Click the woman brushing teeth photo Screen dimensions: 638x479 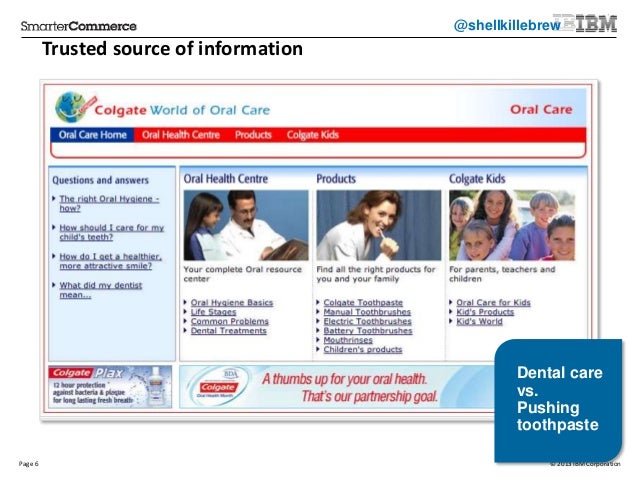(x=378, y=225)
